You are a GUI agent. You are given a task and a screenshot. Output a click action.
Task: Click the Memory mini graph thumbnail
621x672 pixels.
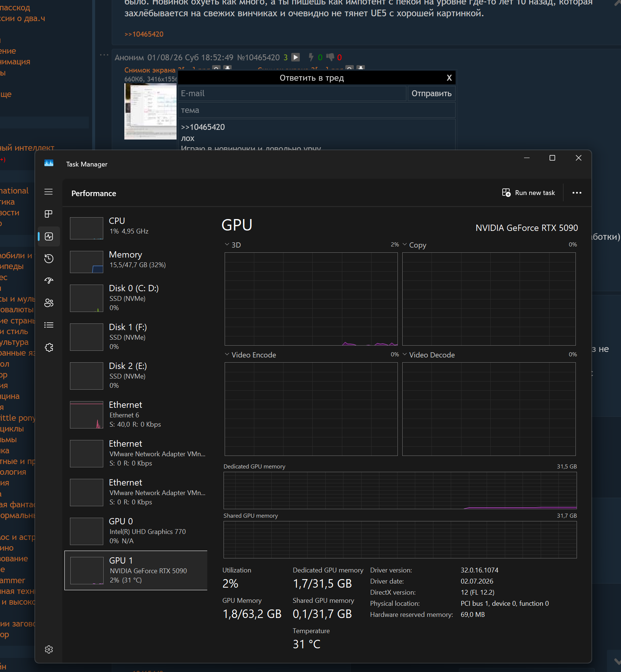pos(87,262)
